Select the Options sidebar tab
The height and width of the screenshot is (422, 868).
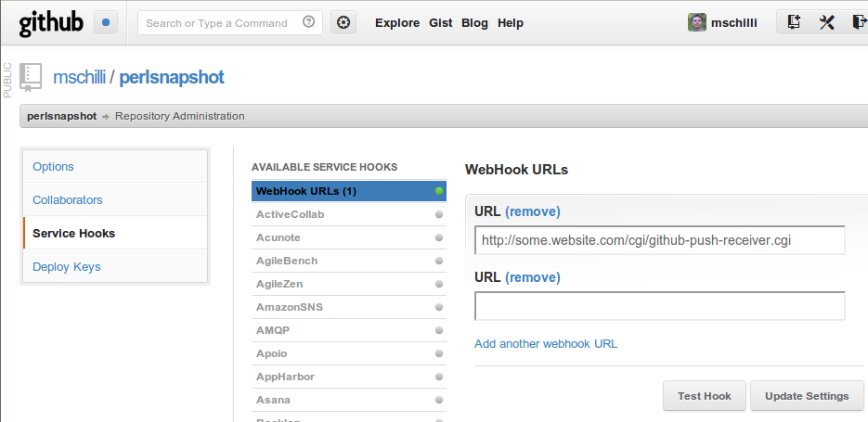[115, 166]
